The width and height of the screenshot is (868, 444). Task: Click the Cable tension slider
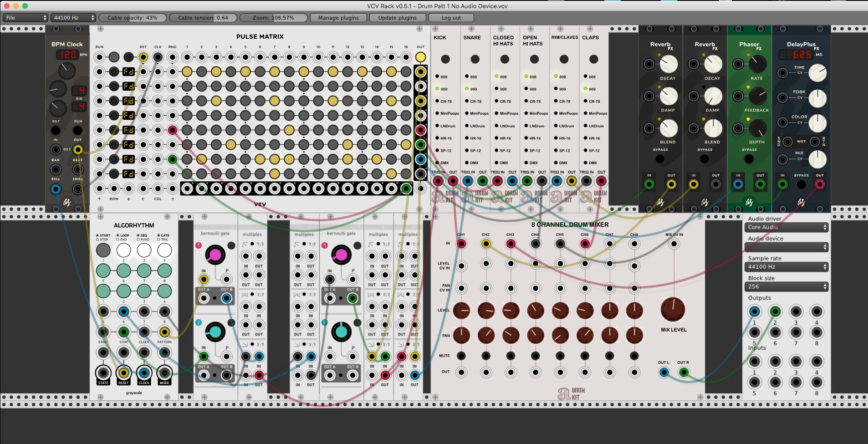203,18
